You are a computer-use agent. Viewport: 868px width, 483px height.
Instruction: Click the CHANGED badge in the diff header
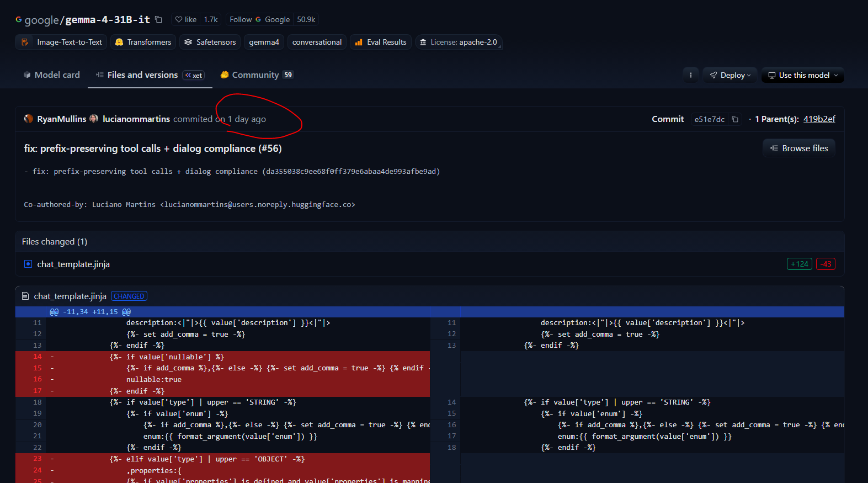[x=129, y=296]
